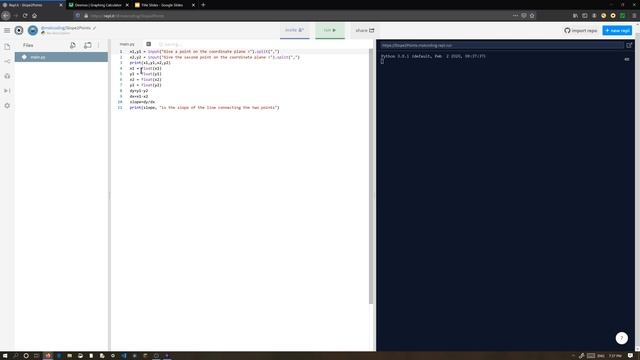Clear the console output icon

(x=627, y=59)
